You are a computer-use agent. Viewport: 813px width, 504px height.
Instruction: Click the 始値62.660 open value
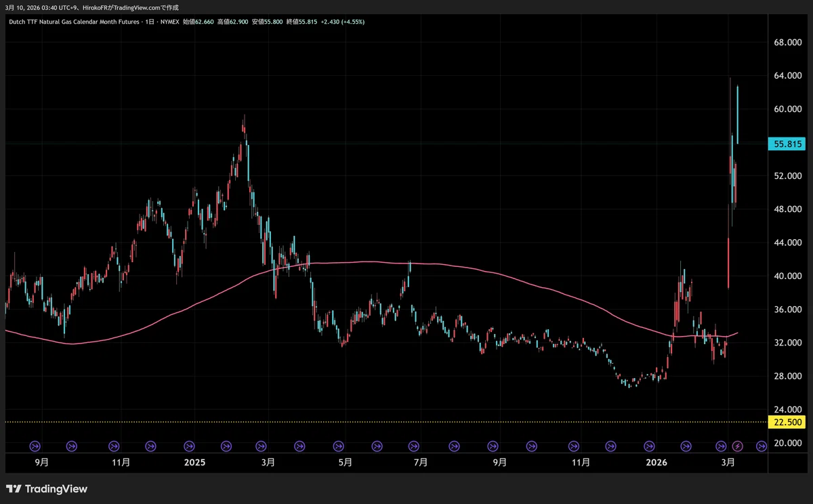pyautogui.click(x=199, y=22)
